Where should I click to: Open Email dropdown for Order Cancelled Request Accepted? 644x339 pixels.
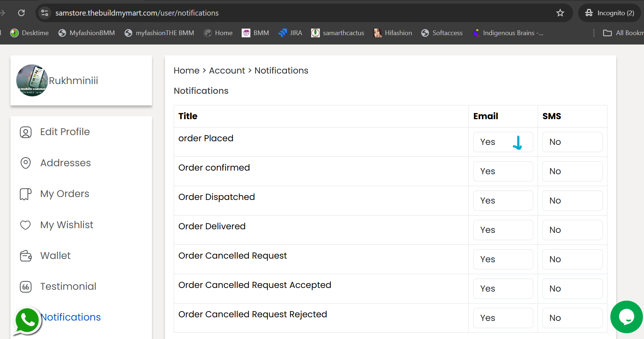coord(503,289)
